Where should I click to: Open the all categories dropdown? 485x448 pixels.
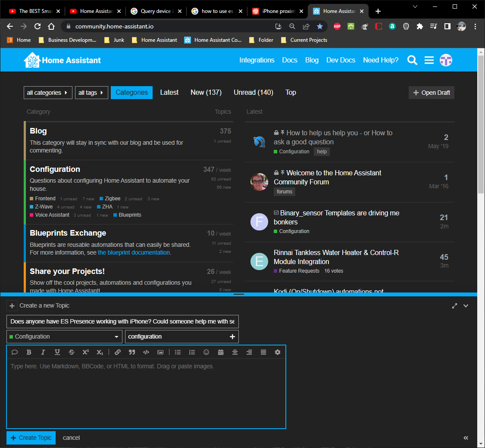coord(48,93)
